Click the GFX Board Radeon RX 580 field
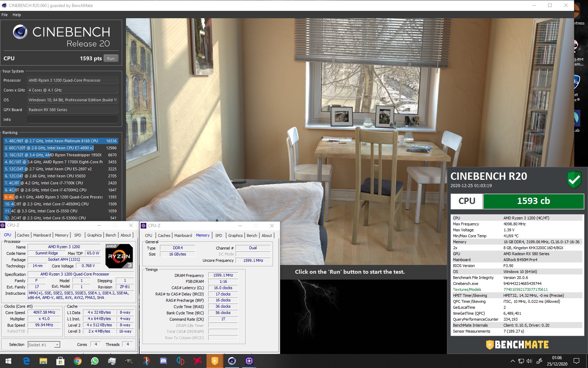This screenshot has width=588, height=368. point(72,110)
